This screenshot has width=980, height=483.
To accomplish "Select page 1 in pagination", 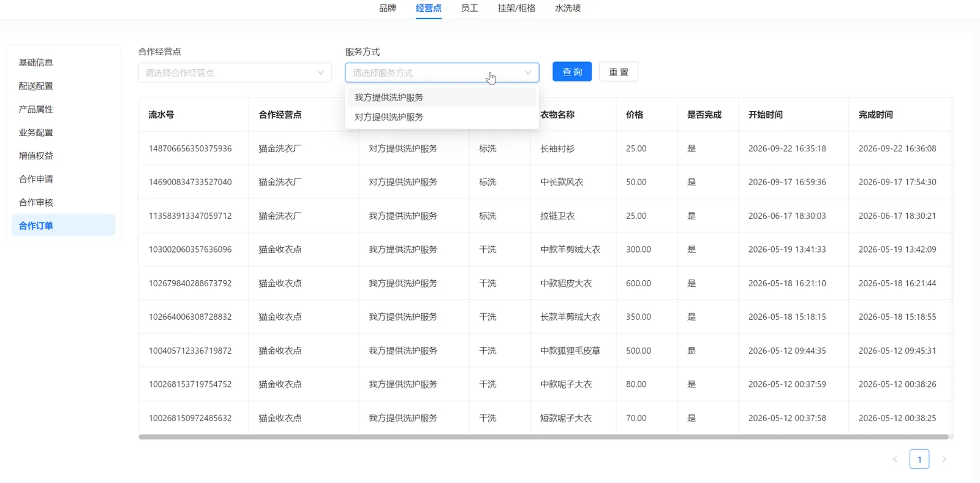I will (919, 459).
